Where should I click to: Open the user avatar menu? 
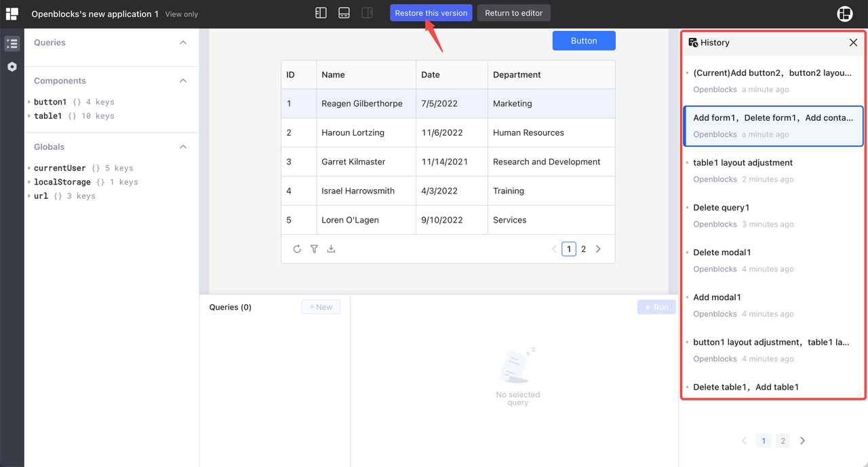click(x=844, y=14)
